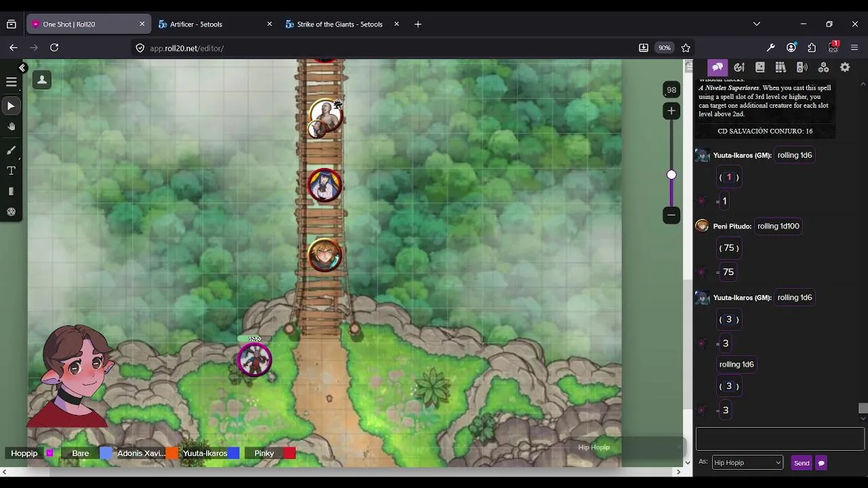Click the chat panel vertical scrollbar thumb
868x488 pixels.
click(863, 408)
